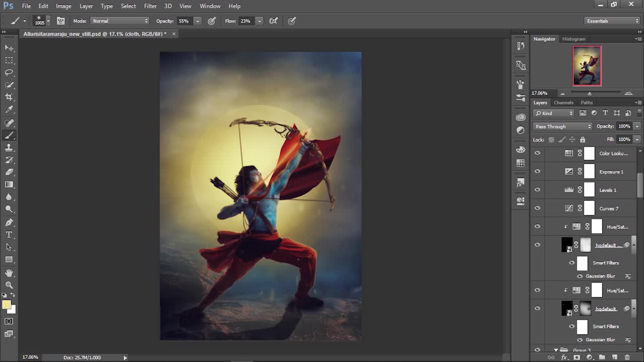Select the Crop tool
Viewport: 644px width, 362px height.
coord(9,97)
